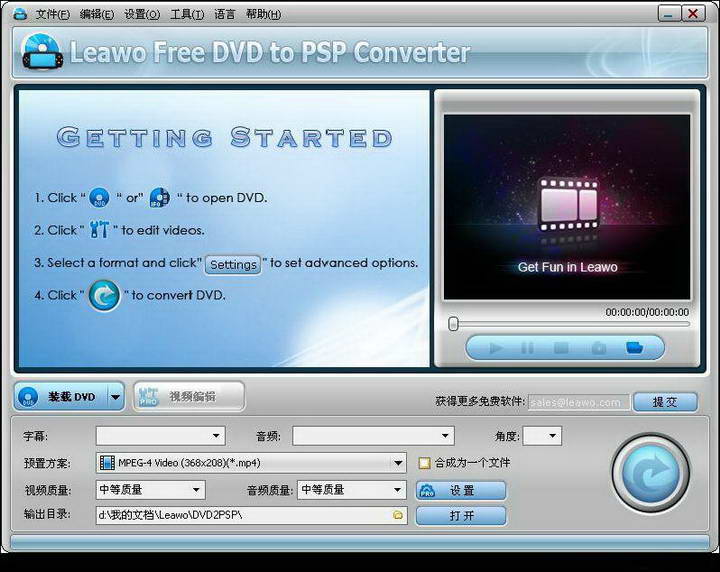720x572 pixels.
Task: Start conversion with big round button
Action: pyautogui.click(x=650, y=473)
